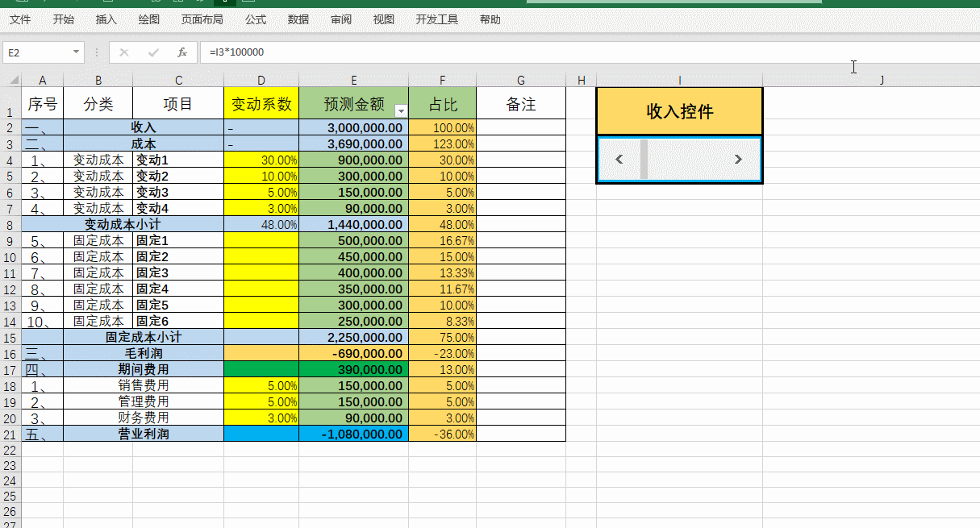Image resolution: width=980 pixels, height=528 pixels.
Task: Select column A header
Action: point(43,80)
